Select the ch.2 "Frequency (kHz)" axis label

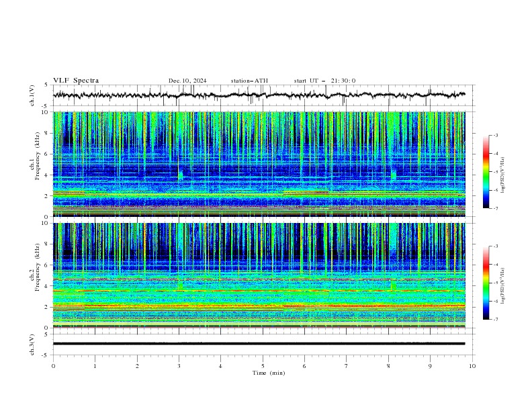38,267
